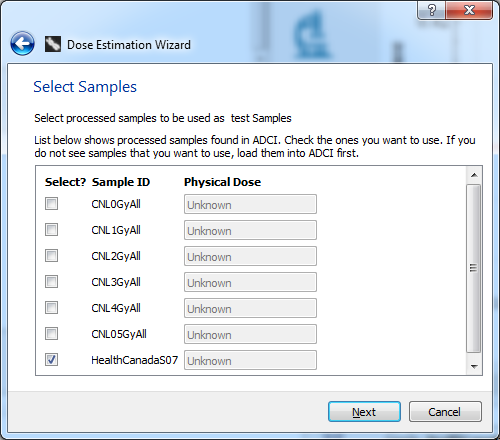Go back using the blue arrow button
The height and width of the screenshot is (440, 500).
coord(22,44)
